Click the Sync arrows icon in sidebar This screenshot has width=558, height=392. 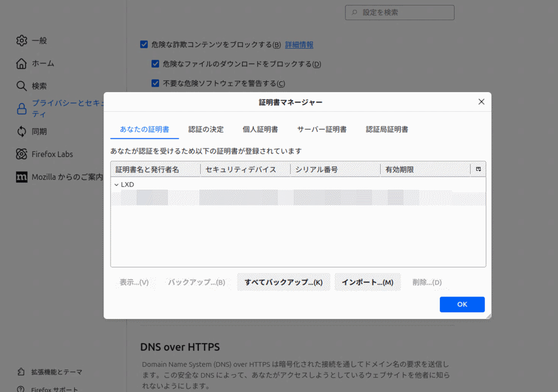coord(21,131)
